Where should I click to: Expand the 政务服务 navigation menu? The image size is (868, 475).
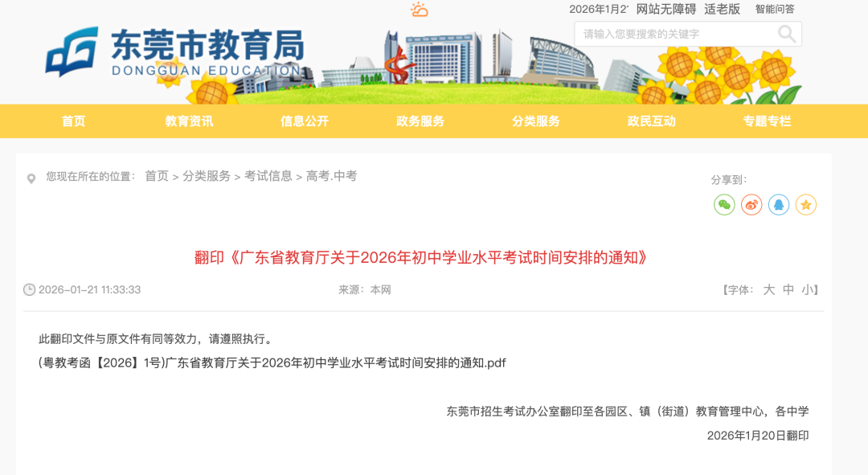(x=420, y=121)
